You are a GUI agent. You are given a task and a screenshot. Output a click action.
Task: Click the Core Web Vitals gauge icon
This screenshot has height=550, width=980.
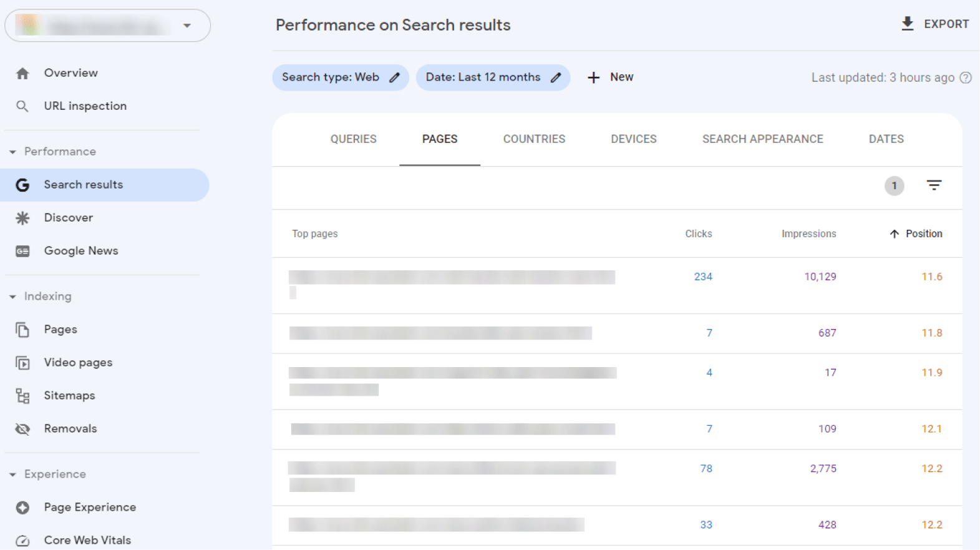22,541
